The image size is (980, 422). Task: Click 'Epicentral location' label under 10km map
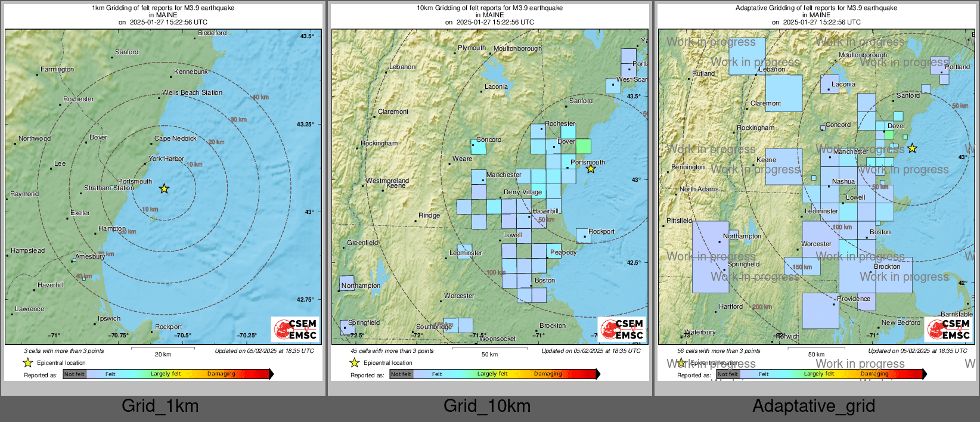387,363
